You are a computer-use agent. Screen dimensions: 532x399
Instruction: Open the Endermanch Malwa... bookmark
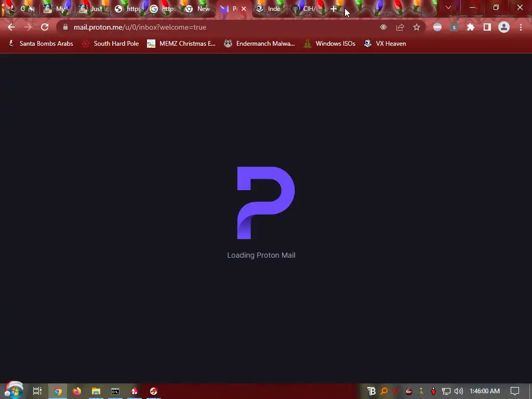click(260, 44)
